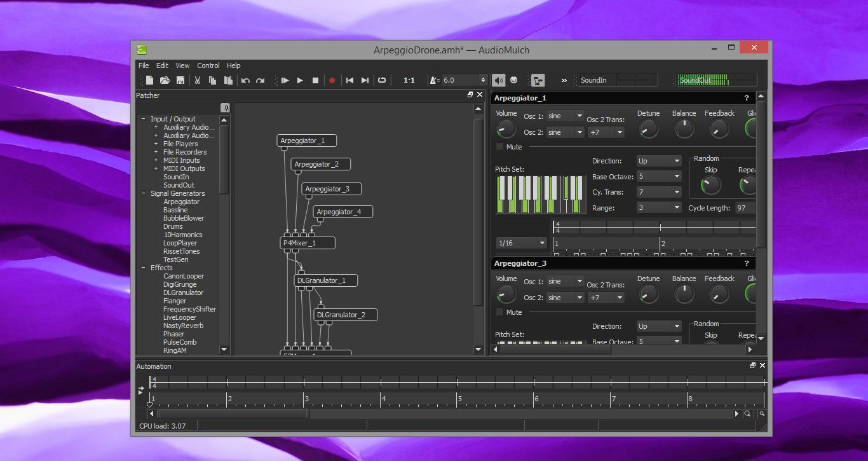Toggle Mute for Arpeggiator_3
This screenshot has width=868, height=461.
500,312
